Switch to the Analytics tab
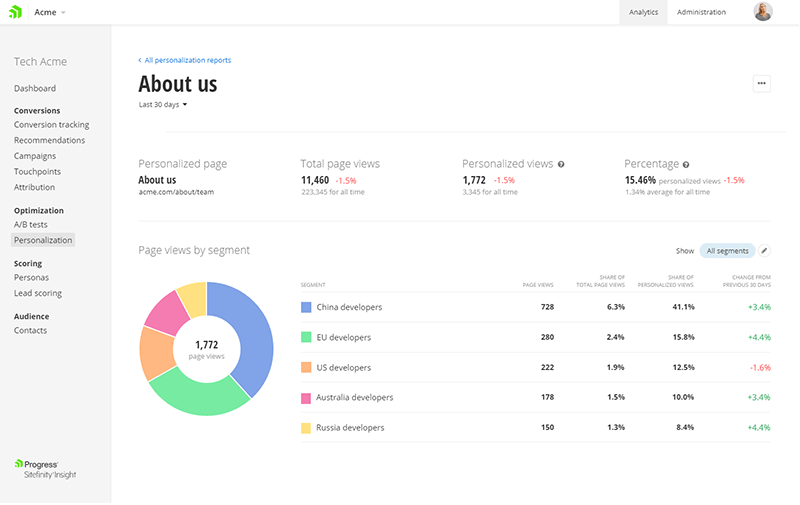 pos(643,12)
